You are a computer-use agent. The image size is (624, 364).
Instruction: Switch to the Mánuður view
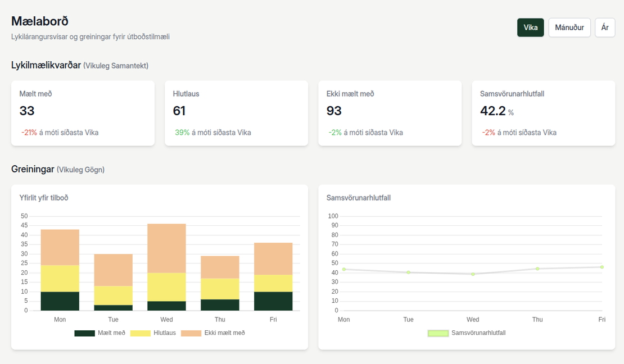(x=569, y=28)
